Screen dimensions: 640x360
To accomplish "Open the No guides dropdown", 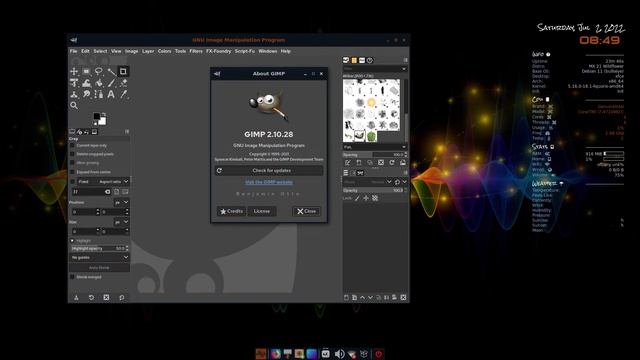I will [100, 258].
